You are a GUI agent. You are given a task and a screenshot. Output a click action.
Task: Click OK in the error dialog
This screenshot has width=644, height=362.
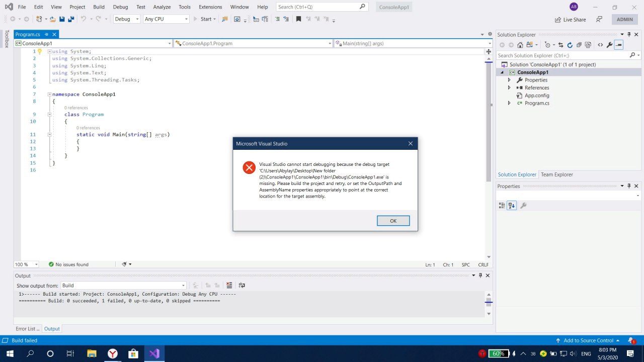pos(393,221)
